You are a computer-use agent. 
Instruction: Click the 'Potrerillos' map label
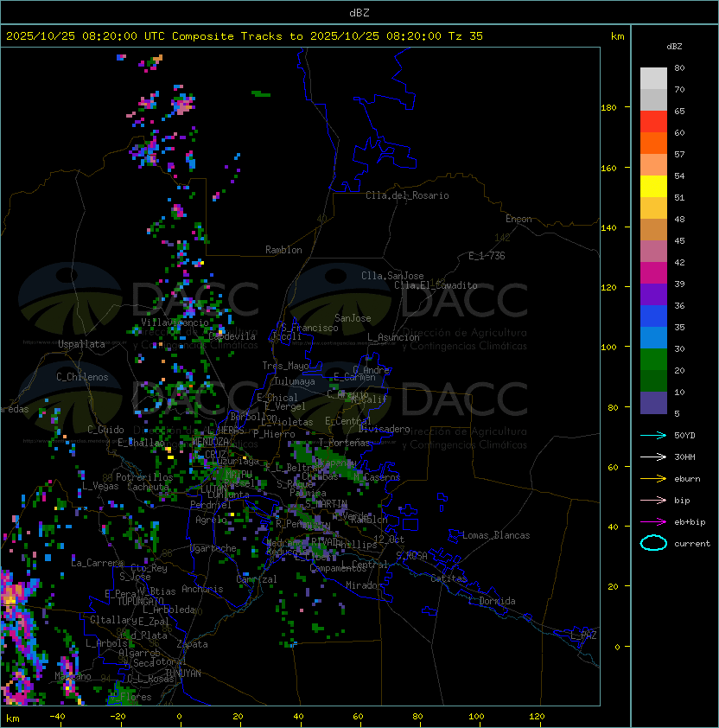tap(144, 477)
